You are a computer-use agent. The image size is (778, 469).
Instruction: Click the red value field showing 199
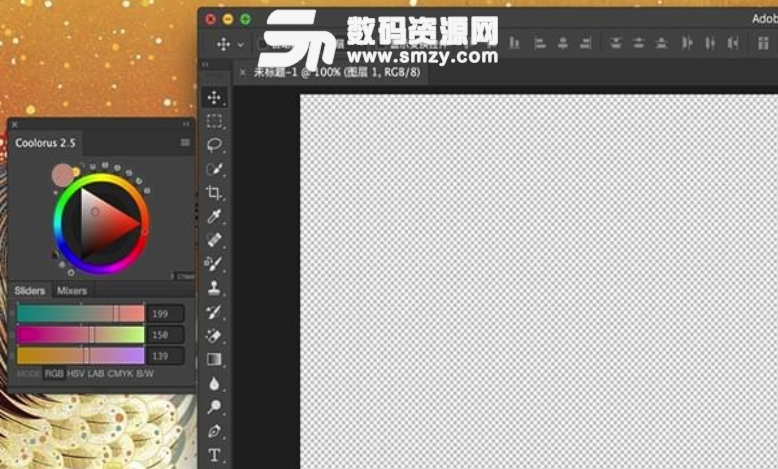tap(165, 314)
